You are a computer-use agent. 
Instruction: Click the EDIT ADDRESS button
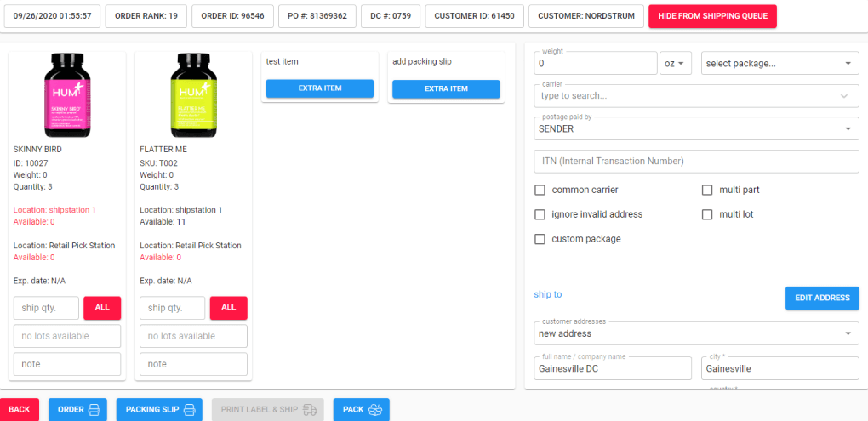coord(822,298)
